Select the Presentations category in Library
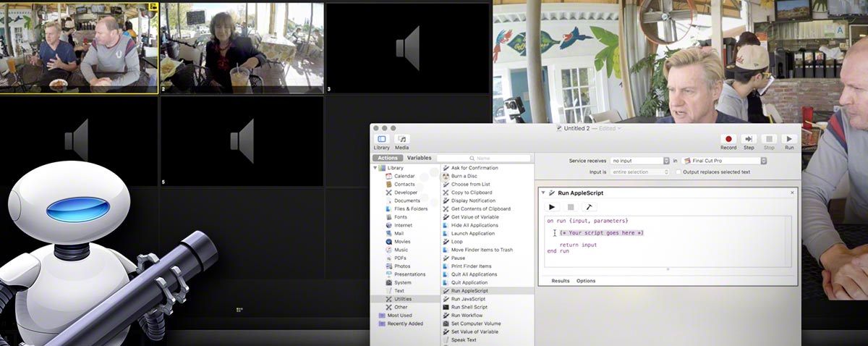Viewport: 868px width, 346px height. click(x=405, y=274)
